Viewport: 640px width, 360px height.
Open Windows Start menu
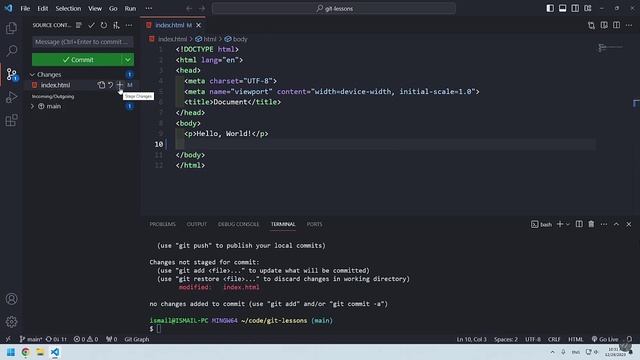11,352
